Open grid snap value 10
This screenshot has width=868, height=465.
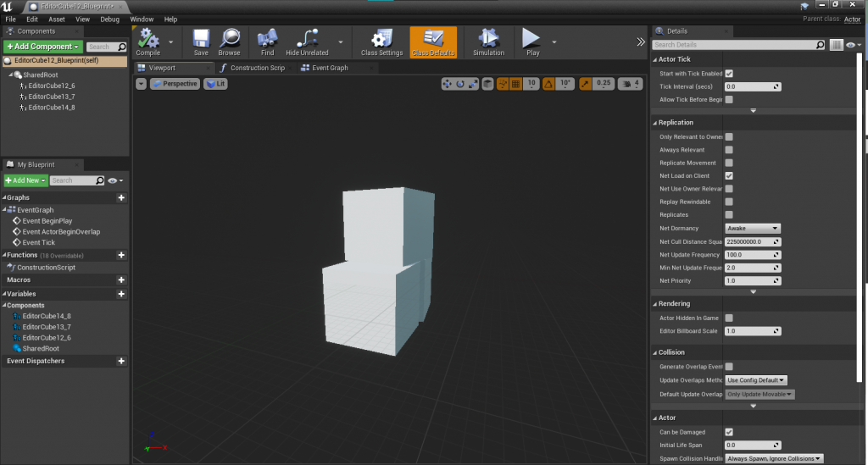coord(531,84)
